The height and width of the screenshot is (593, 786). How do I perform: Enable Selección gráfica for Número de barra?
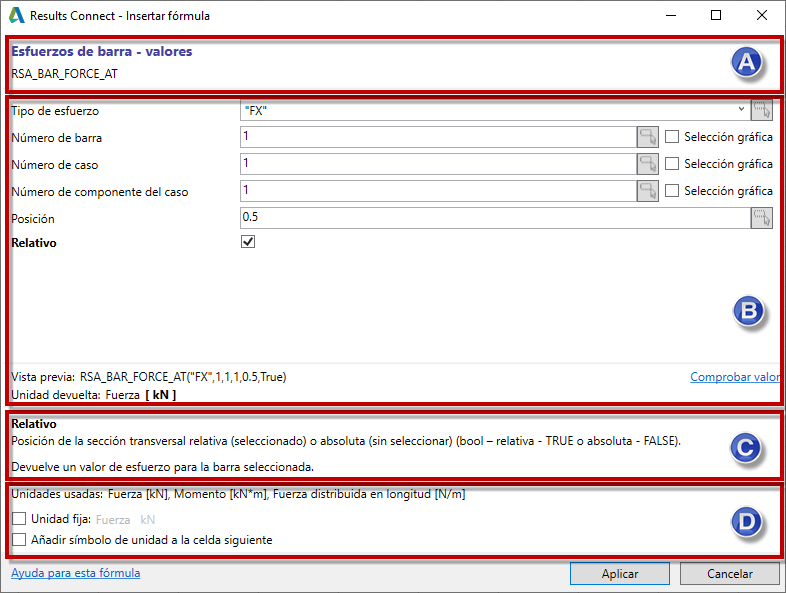click(672, 137)
